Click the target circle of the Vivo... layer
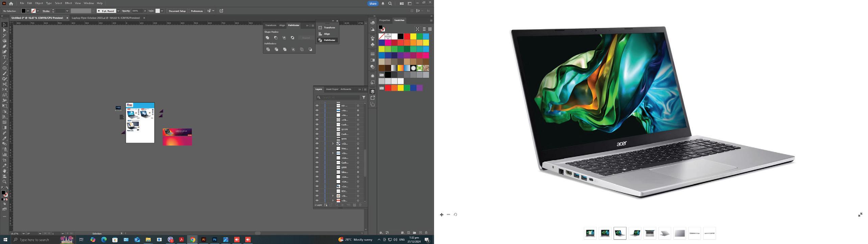The width and height of the screenshot is (868, 244). [x=358, y=148]
